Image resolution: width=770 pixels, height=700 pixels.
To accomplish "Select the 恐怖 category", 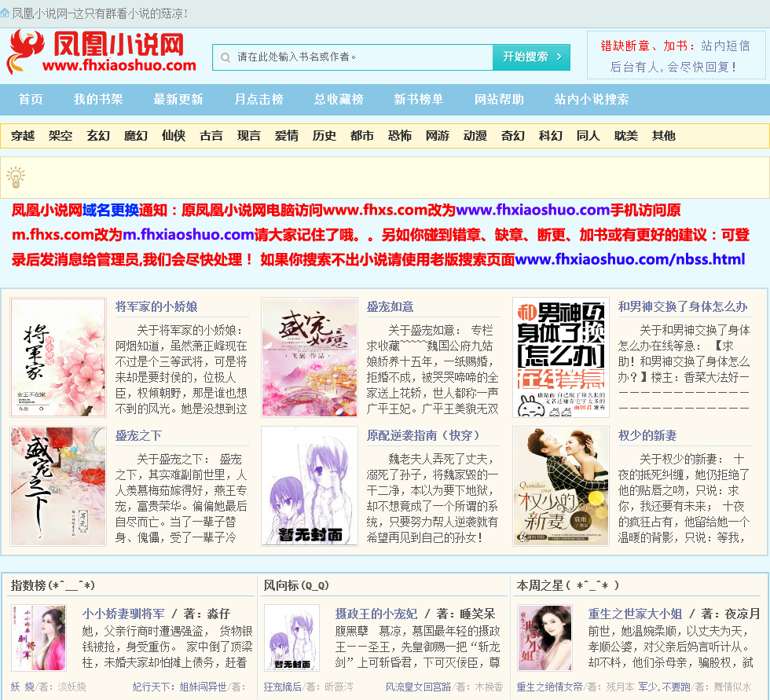I will coord(400,135).
